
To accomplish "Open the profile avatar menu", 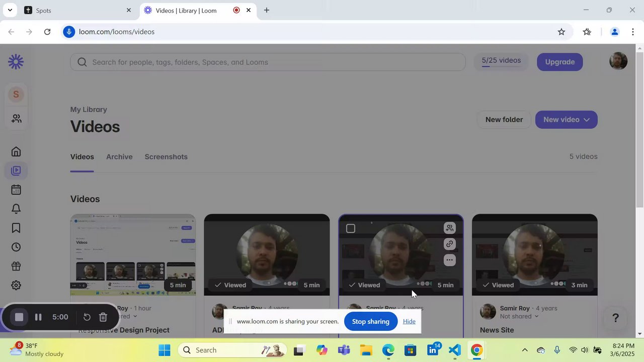I will coord(618,61).
